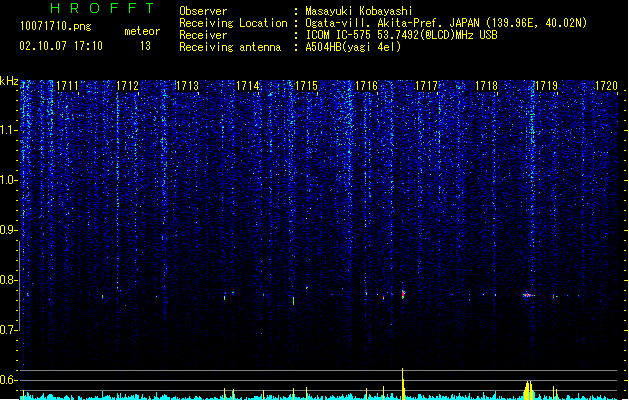The width and height of the screenshot is (629, 400).
Task: Select observer name Masayuki Kobayashi
Action: click(359, 11)
